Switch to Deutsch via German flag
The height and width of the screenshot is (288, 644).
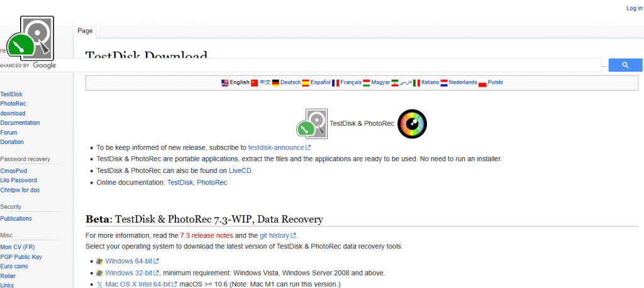pyautogui.click(x=275, y=82)
